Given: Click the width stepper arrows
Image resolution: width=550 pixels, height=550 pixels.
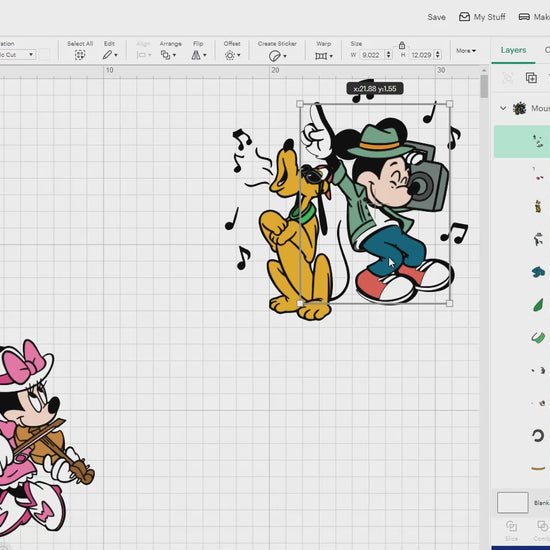Looking at the screenshot, I should coord(388,55).
